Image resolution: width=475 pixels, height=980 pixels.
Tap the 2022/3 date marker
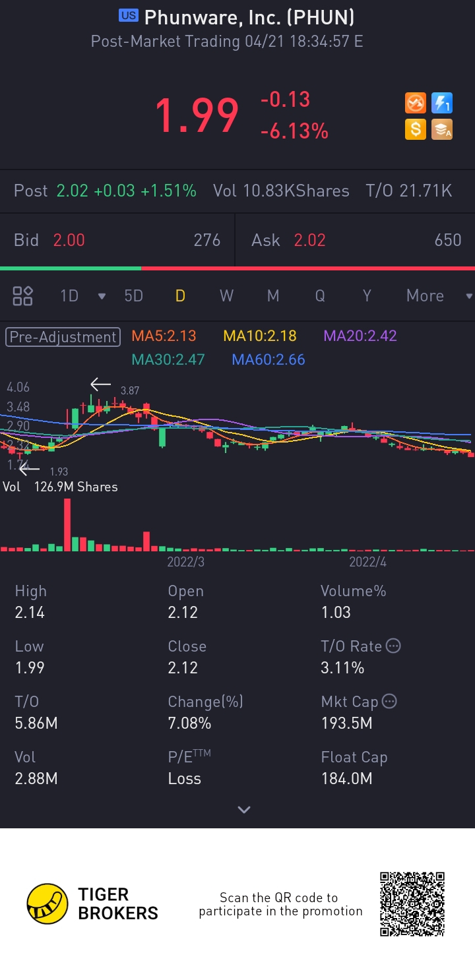186,562
